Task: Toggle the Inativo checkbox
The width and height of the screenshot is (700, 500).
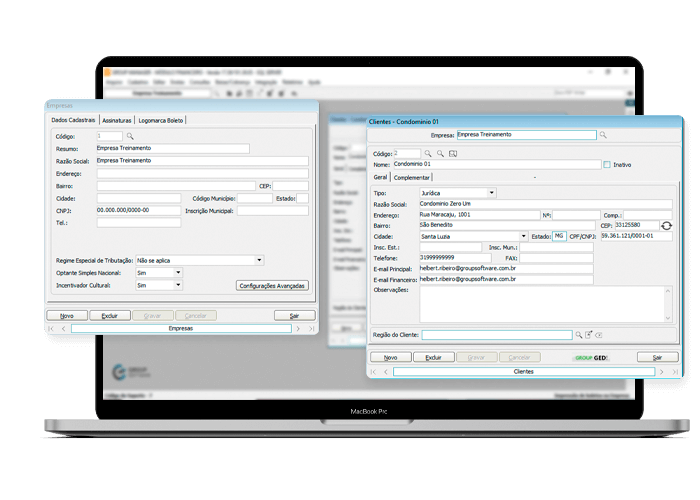Action: (x=607, y=165)
